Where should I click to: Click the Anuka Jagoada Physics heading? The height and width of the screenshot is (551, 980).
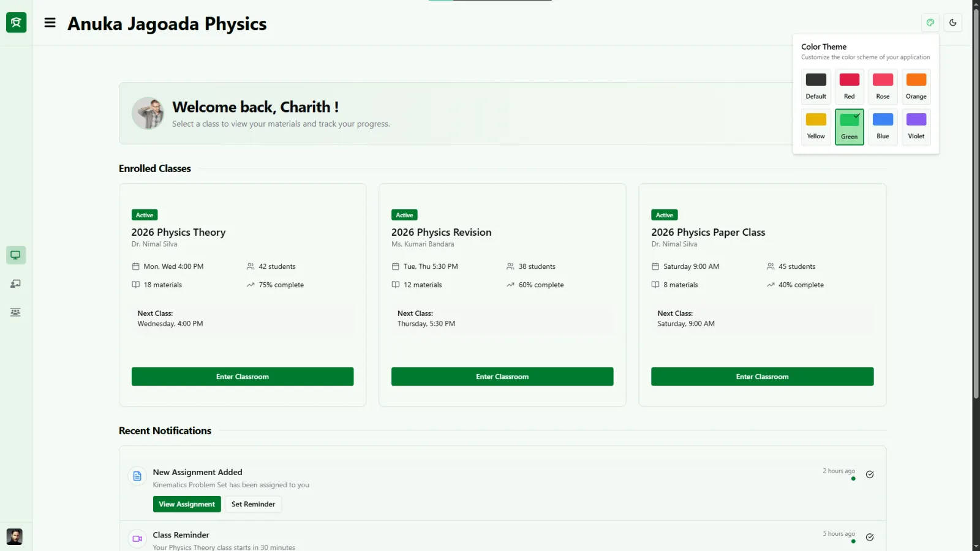click(x=167, y=24)
